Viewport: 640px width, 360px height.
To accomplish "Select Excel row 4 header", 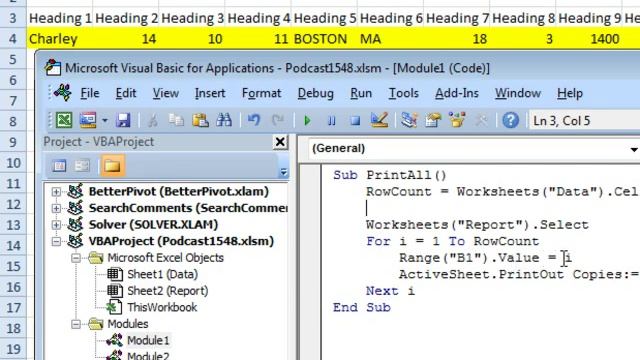I will [x=13, y=39].
